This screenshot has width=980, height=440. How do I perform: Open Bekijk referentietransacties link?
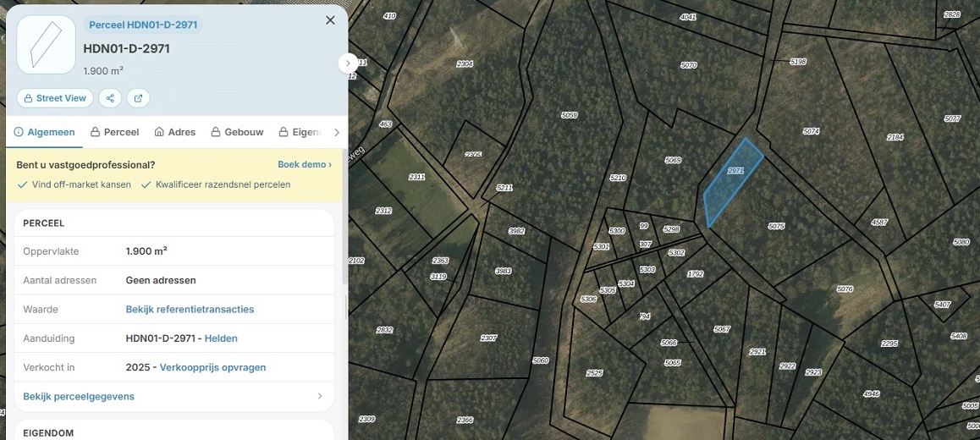190,310
